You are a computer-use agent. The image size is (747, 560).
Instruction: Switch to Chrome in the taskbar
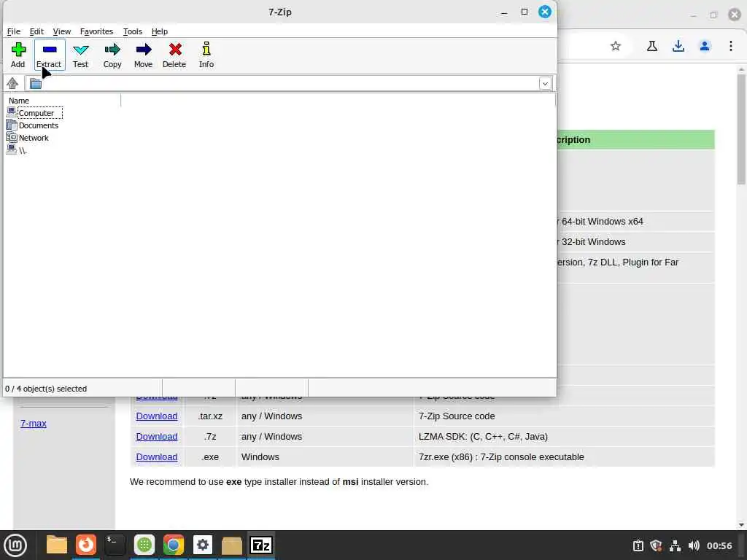click(x=174, y=545)
